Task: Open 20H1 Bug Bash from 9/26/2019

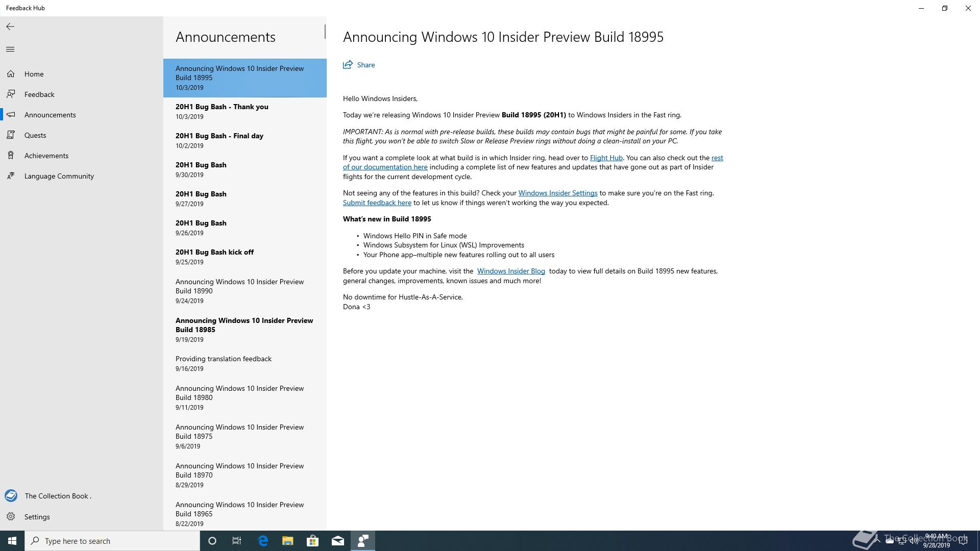Action: coord(245,228)
